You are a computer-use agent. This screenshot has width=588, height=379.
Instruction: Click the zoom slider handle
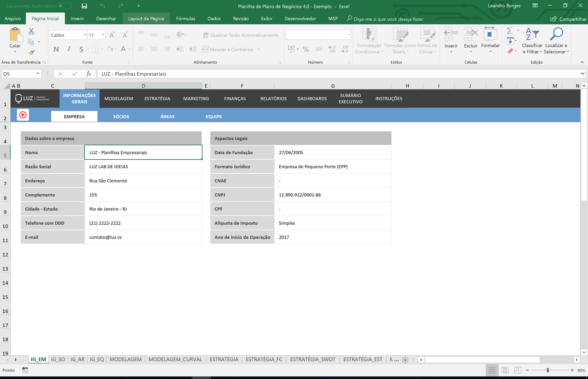[548, 370]
